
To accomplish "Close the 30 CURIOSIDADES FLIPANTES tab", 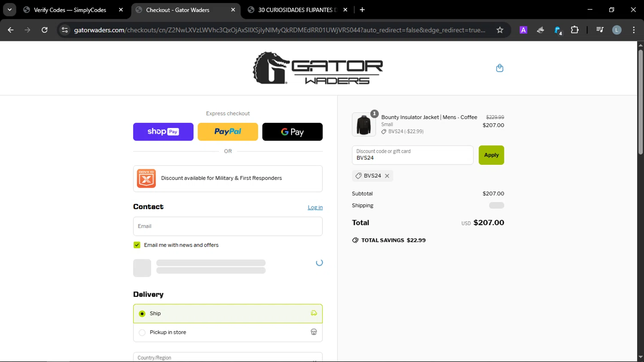I will [345, 9].
